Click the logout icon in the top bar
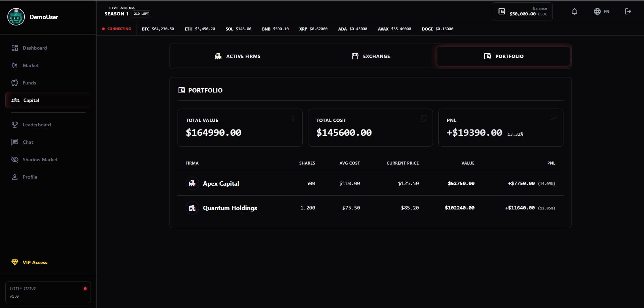Viewport: 644px width, 308px height. tap(628, 11)
